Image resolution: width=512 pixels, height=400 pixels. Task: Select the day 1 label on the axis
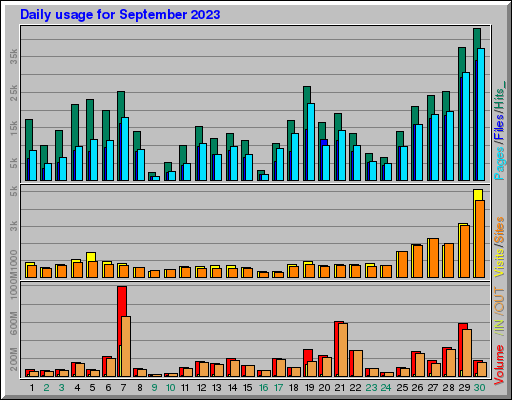pyautogui.click(x=32, y=388)
